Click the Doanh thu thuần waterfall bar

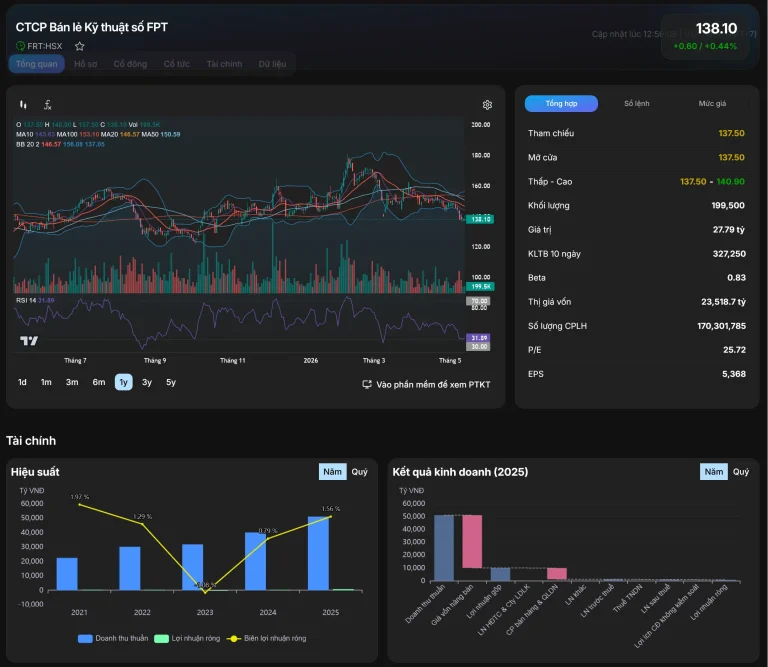click(x=444, y=548)
